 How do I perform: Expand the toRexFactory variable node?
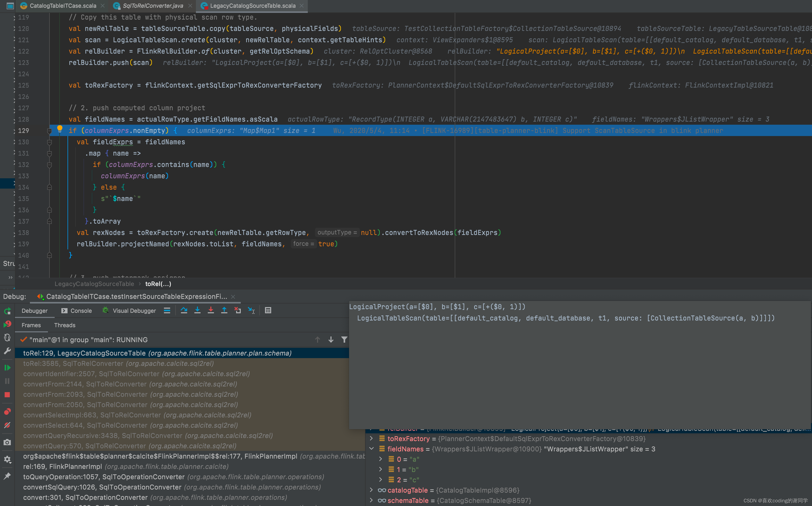tap(371, 438)
